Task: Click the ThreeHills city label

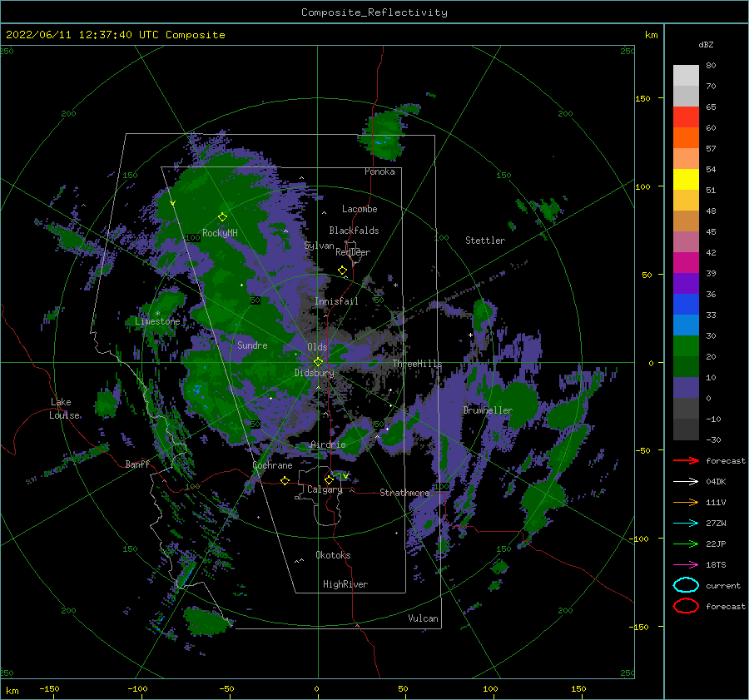Action: 417,364
